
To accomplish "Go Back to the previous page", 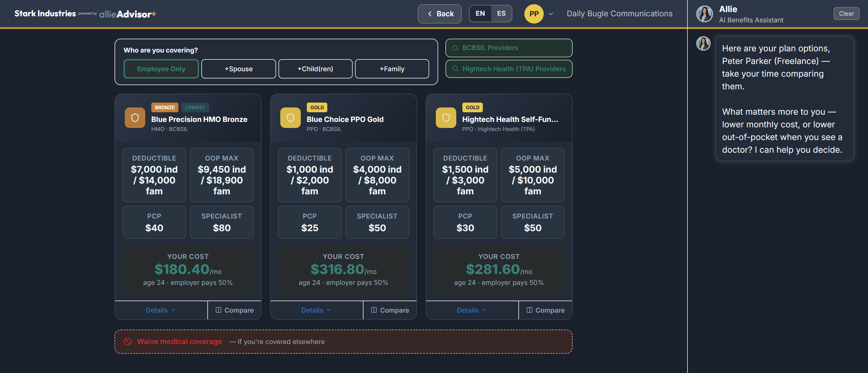I will [x=440, y=14].
